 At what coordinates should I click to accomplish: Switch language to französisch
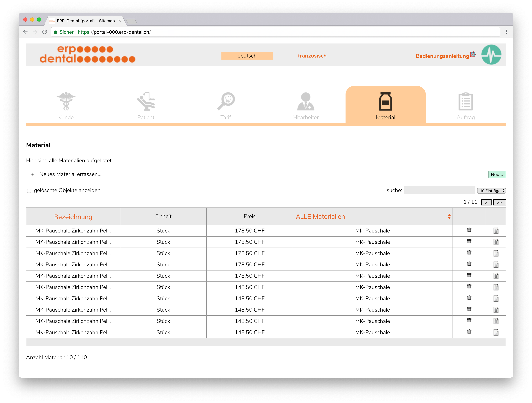pyautogui.click(x=312, y=56)
